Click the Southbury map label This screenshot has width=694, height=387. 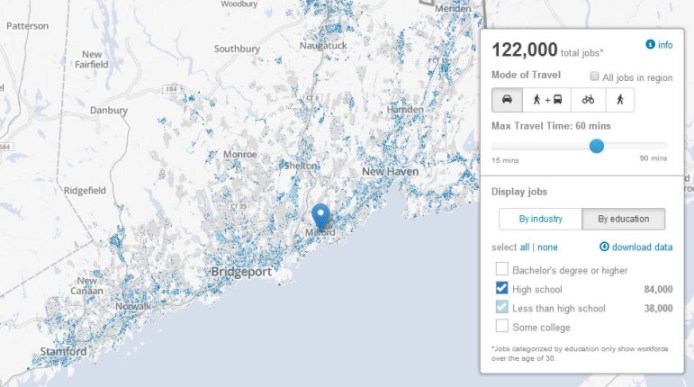coord(237,49)
